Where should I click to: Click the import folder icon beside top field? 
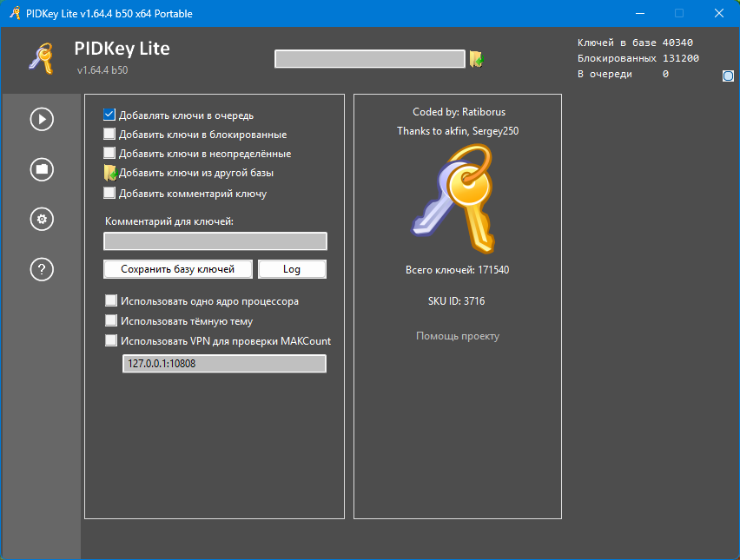pos(477,59)
